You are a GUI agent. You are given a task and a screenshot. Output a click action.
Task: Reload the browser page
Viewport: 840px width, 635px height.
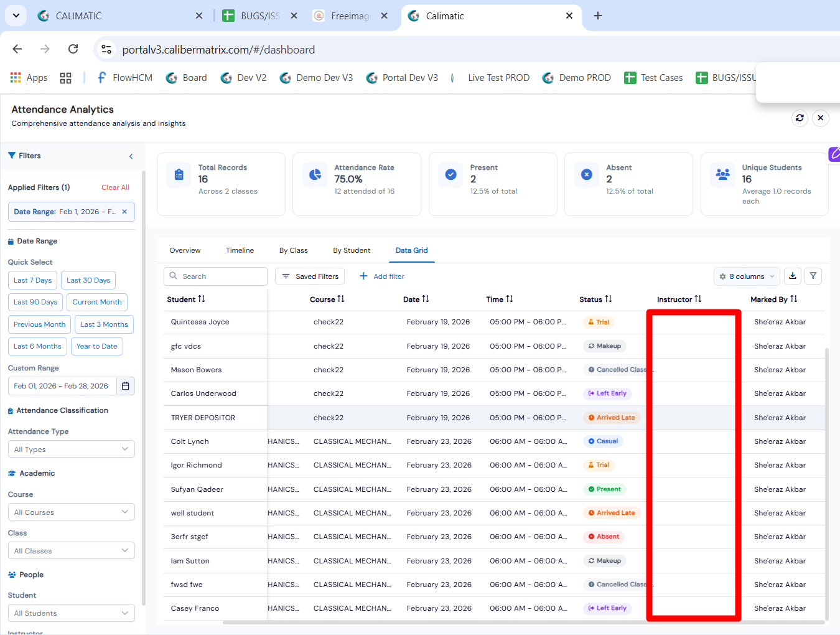[x=73, y=49]
